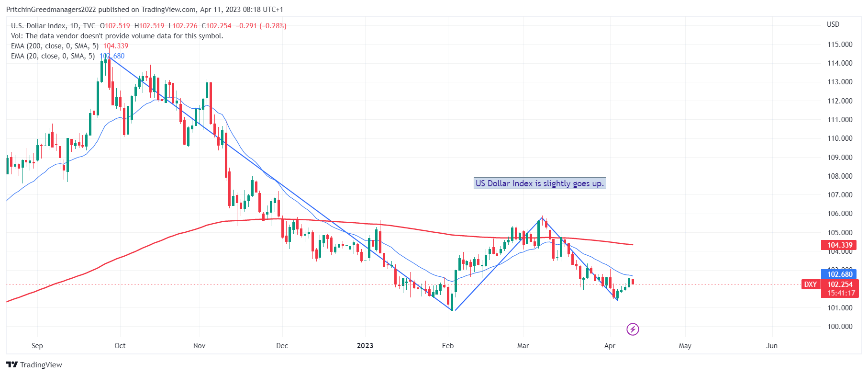Viewport: 868px width, 375px height.
Task: Click the low value L102.226 in header
Action: tap(183, 26)
